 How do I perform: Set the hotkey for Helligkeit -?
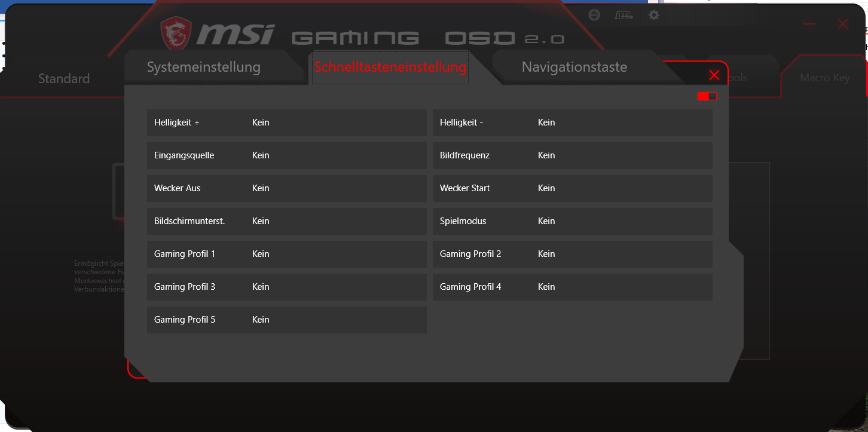573,122
